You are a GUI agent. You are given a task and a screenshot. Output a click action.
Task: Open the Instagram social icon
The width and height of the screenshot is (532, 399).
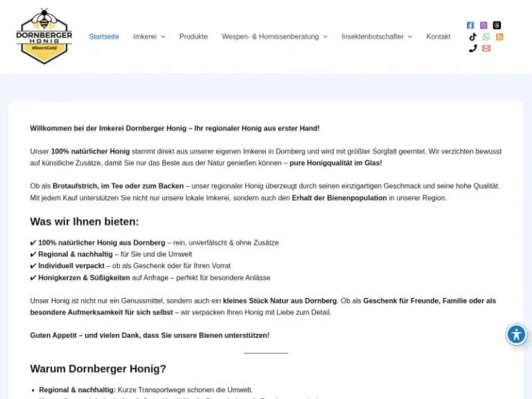tap(484, 26)
